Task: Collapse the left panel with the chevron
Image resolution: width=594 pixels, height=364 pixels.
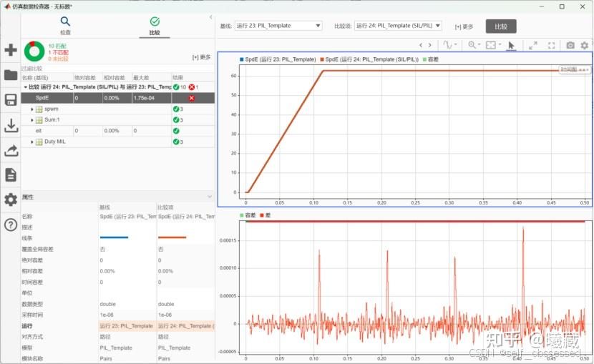Action: [x=211, y=17]
